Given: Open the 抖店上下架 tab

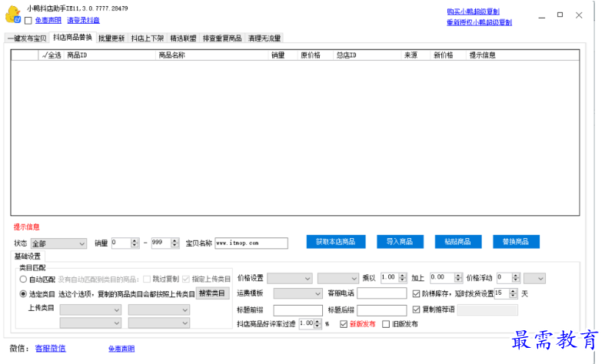Looking at the screenshot, I should pyautogui.click(x=148, y=38).
